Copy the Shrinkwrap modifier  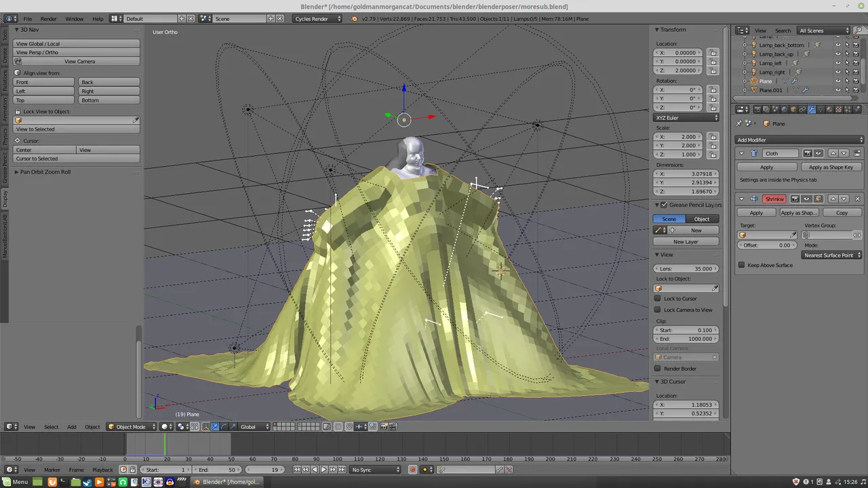(x=842, y=213)
